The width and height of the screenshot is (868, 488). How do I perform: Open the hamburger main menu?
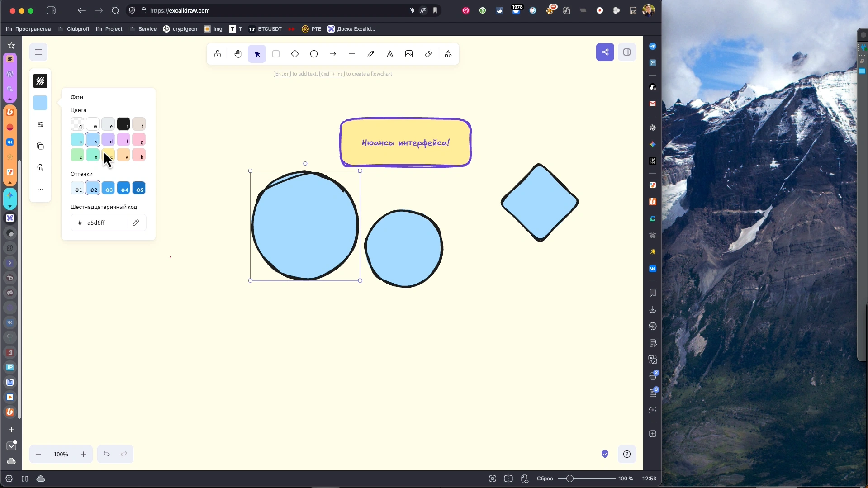click(x=38, y=52)
